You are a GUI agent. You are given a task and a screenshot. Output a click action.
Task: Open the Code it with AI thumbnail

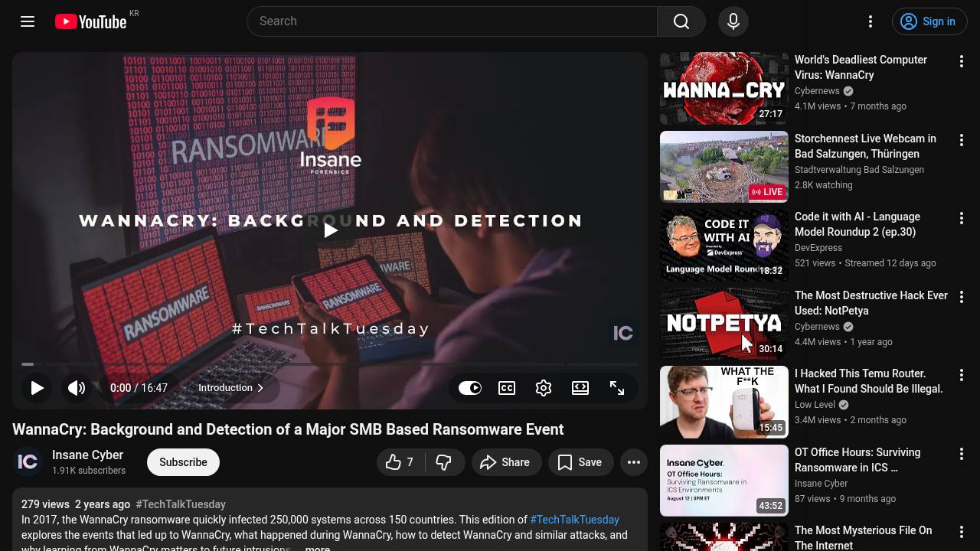click(x=724, y=245)
